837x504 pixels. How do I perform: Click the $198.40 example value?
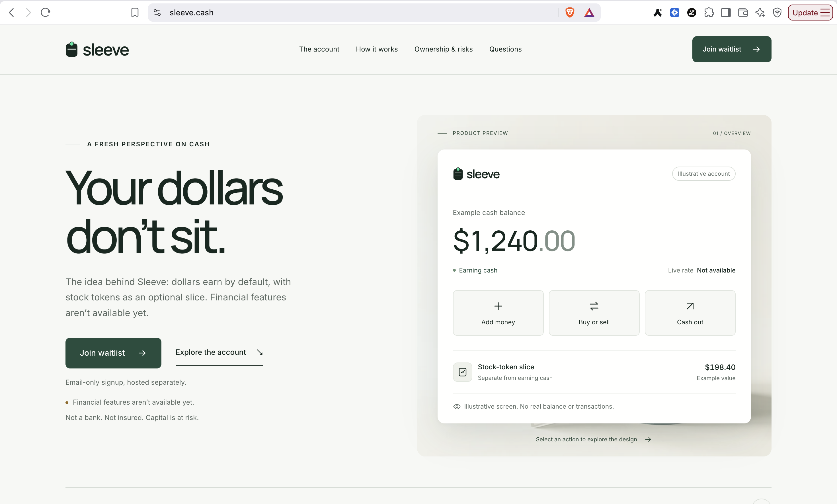click(720, 367)
